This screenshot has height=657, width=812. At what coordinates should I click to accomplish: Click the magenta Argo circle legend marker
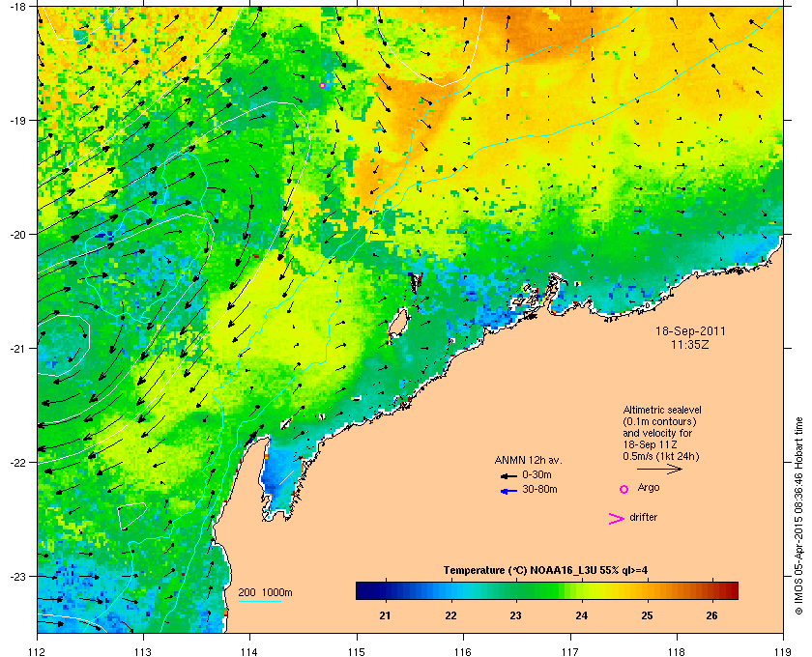[x=624, y=489]
